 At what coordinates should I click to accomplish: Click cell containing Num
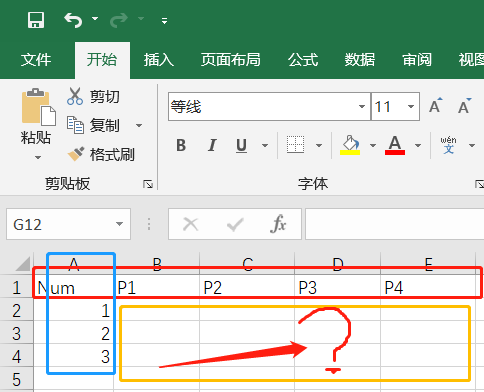coord(73,287)
